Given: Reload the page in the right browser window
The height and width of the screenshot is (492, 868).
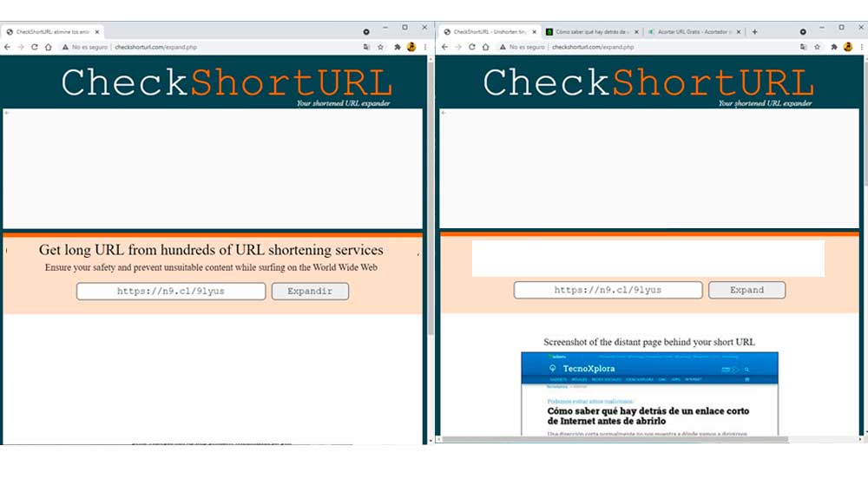Looking at the screenshot, I should pyautogui.click(x=472, y=47).
